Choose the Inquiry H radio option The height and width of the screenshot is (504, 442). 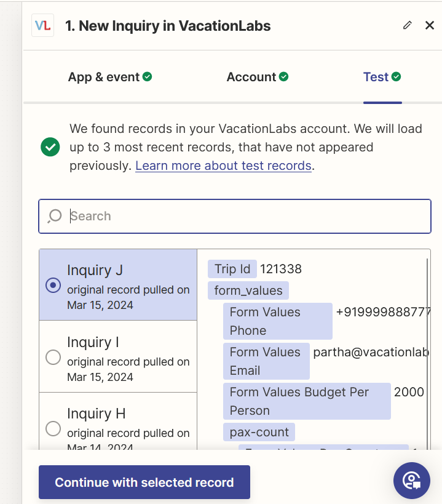(x=53, y=428)
